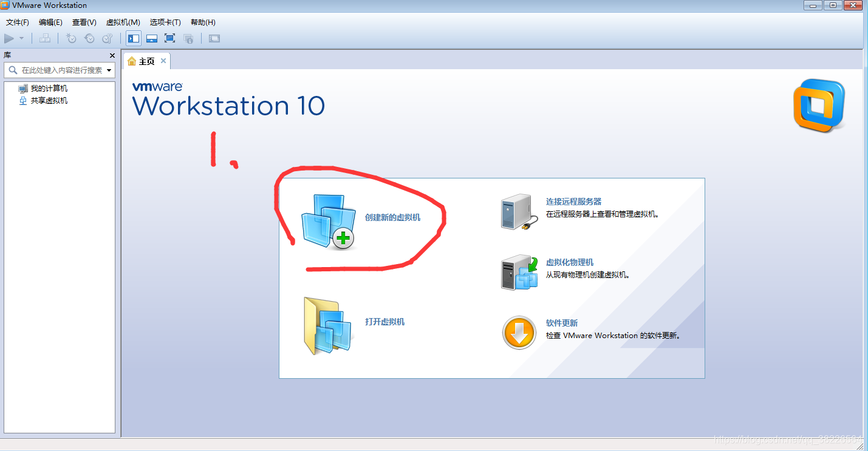Click the Unity mode toolbar icon

tap(188, 38)
